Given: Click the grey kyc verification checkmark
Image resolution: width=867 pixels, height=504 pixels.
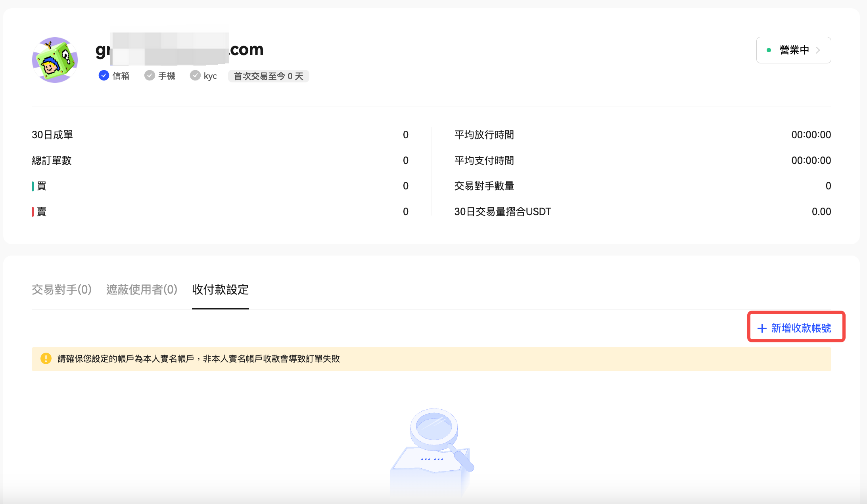Looking at the screenshot, I should click(x=195, y=75).
